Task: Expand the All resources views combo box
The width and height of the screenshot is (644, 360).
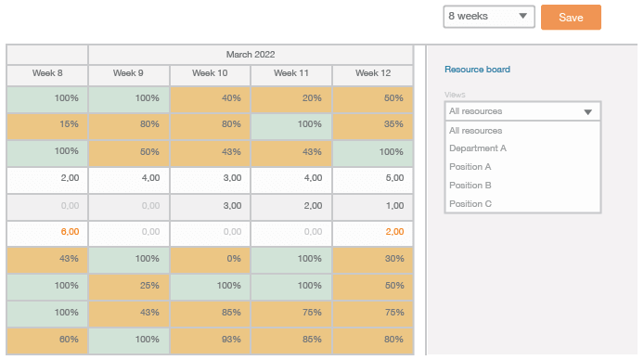Action: click(522, 111)
